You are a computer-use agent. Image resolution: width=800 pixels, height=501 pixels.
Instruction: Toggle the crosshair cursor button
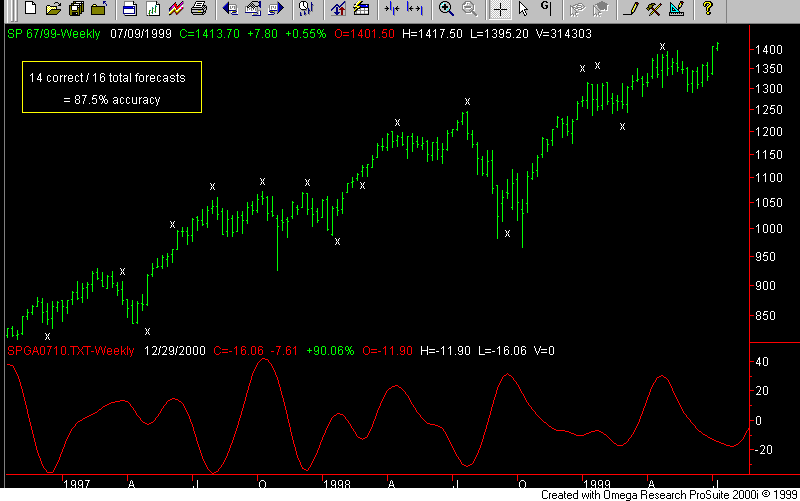(500, 10)
